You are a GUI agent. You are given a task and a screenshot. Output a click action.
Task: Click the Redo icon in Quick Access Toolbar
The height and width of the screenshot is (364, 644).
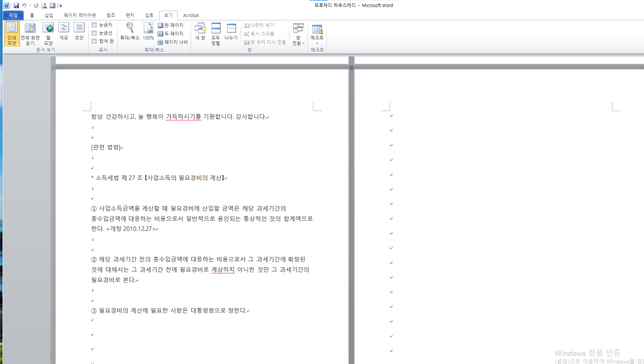pyautogui.click(x=36, y=5)
